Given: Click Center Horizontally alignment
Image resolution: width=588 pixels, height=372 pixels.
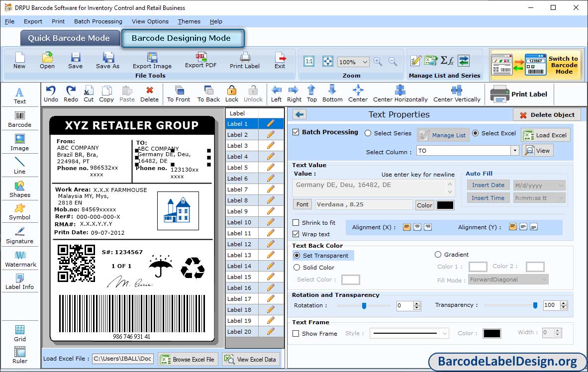Looking at the screenshot, I should (x=400, y=94).
